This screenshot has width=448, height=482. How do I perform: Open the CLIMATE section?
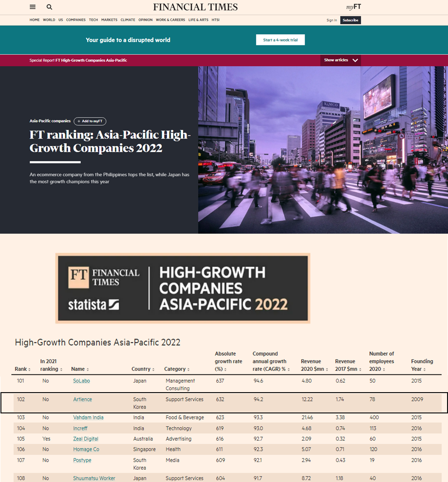pos(128,20)
